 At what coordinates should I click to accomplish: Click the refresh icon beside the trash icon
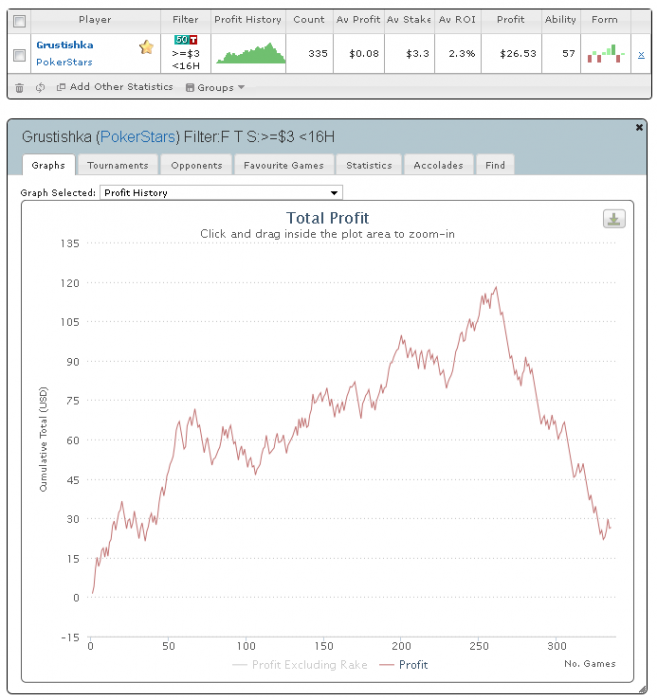click(40, 88)
